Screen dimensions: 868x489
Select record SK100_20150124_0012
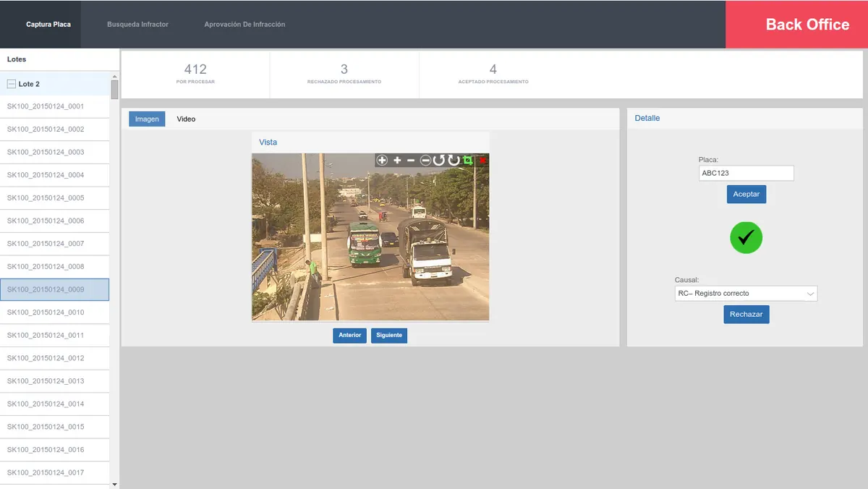click(x=54, y=358)
